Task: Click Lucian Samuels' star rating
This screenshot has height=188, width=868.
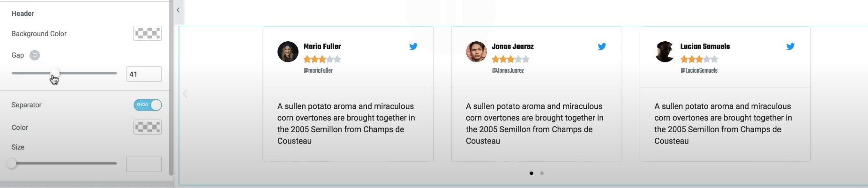Action: (x=699, y=59)
